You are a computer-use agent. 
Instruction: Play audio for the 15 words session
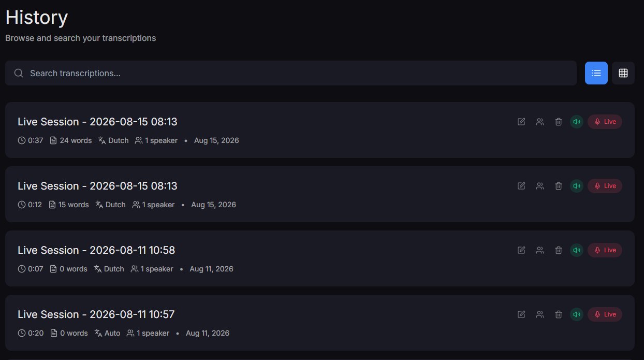tap(577, 186)
